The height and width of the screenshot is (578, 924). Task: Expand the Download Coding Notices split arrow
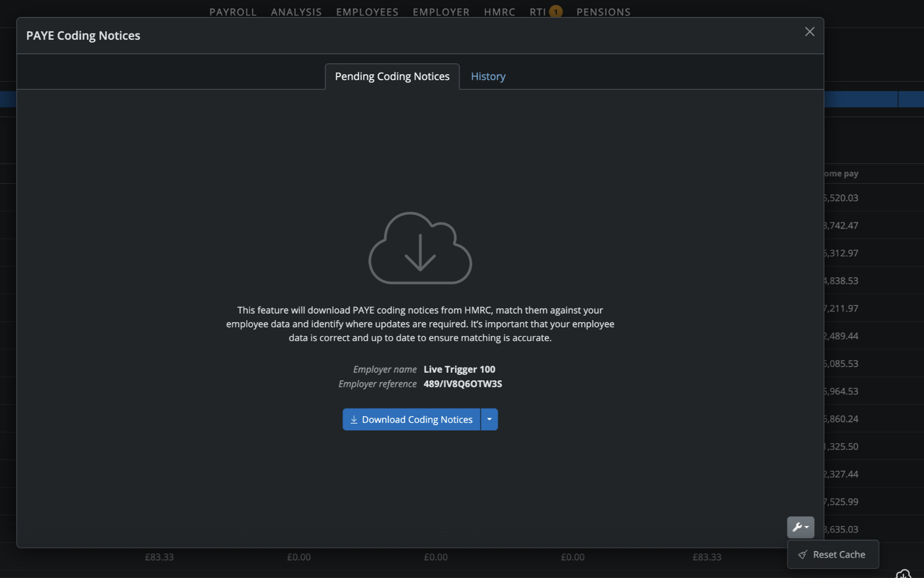(x=489, y=420)
